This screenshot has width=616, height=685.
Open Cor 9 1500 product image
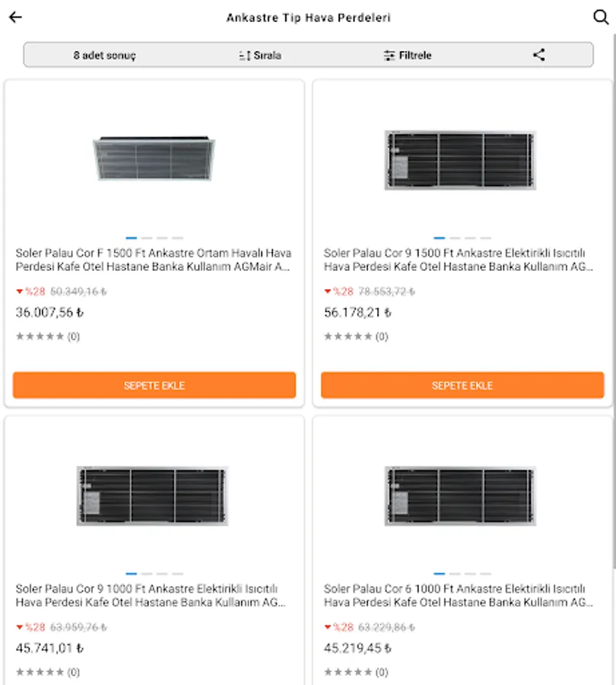coord(461,160)
